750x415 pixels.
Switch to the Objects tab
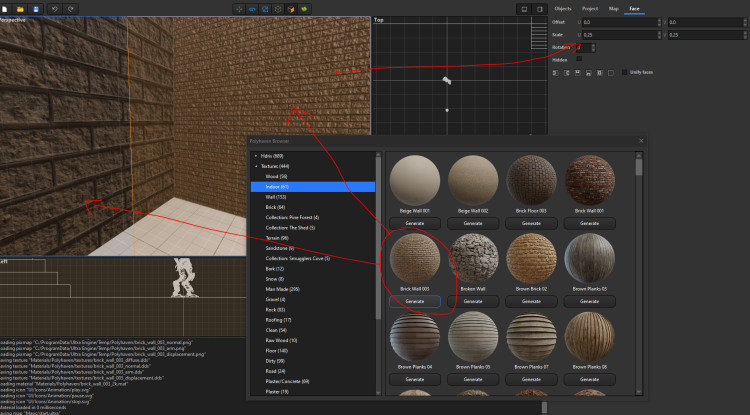click(564, 8)
